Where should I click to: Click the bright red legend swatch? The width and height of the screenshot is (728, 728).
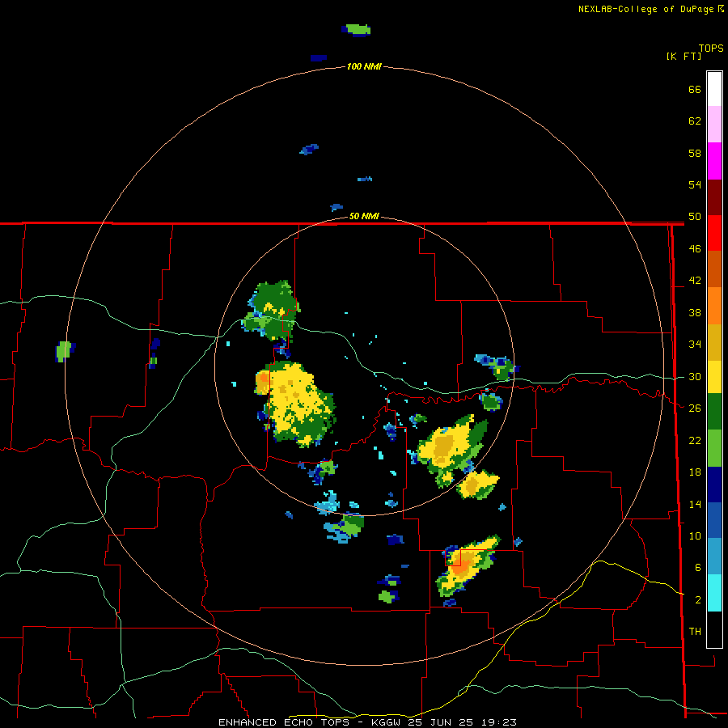(x=714, y=233)
